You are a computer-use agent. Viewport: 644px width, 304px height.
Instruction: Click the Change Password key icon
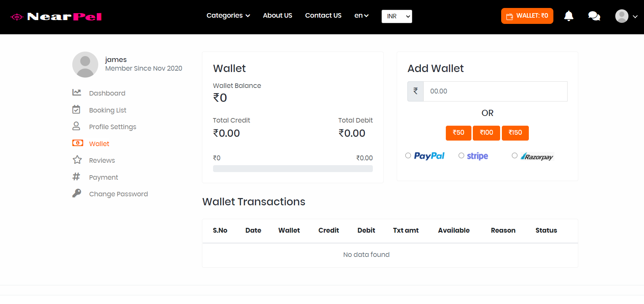76,193
